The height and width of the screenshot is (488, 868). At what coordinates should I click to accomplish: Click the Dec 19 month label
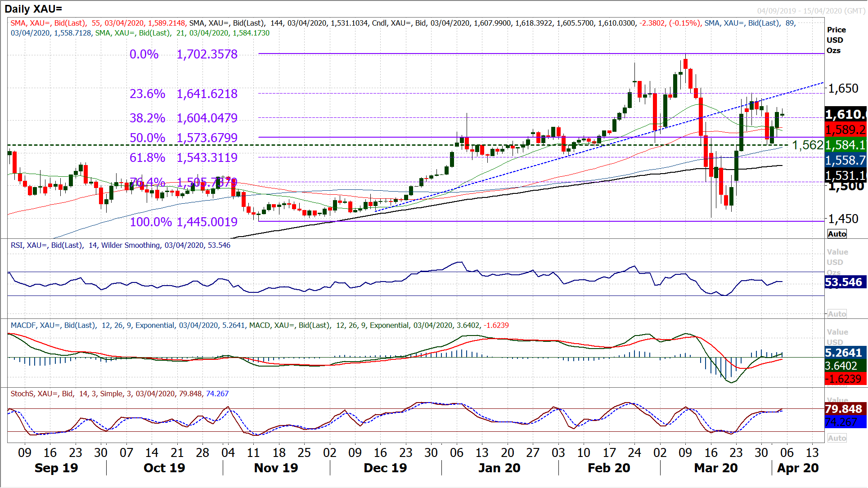coord(385,468)
